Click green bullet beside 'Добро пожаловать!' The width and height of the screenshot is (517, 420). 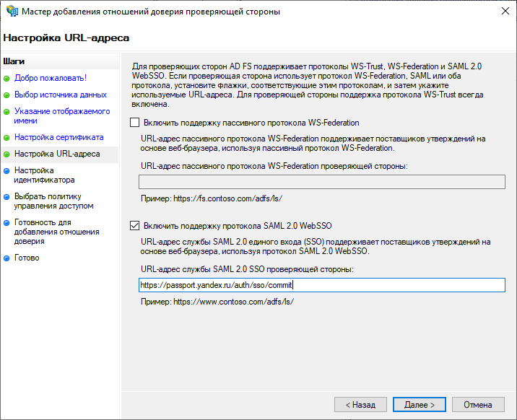(x=7, y=78)
